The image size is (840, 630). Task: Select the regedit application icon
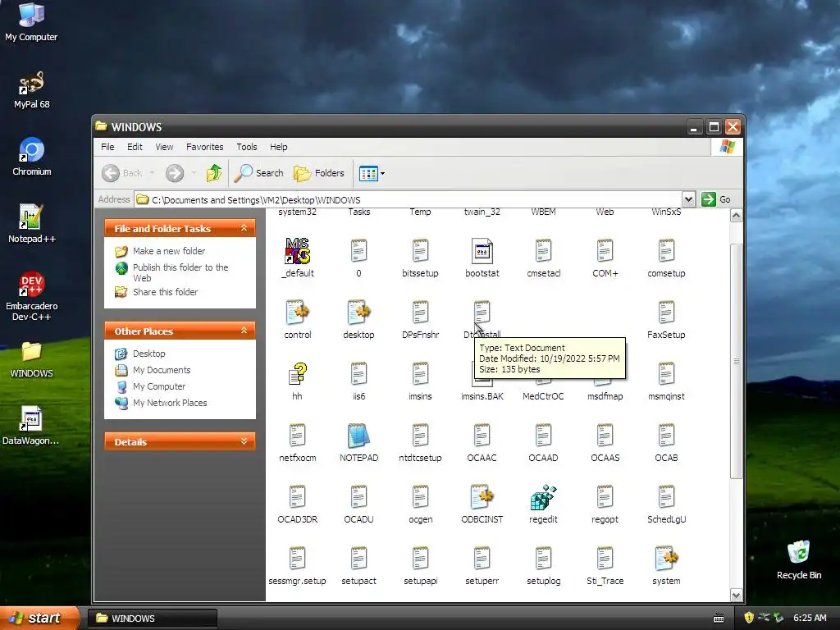click(x=543, y=497)
